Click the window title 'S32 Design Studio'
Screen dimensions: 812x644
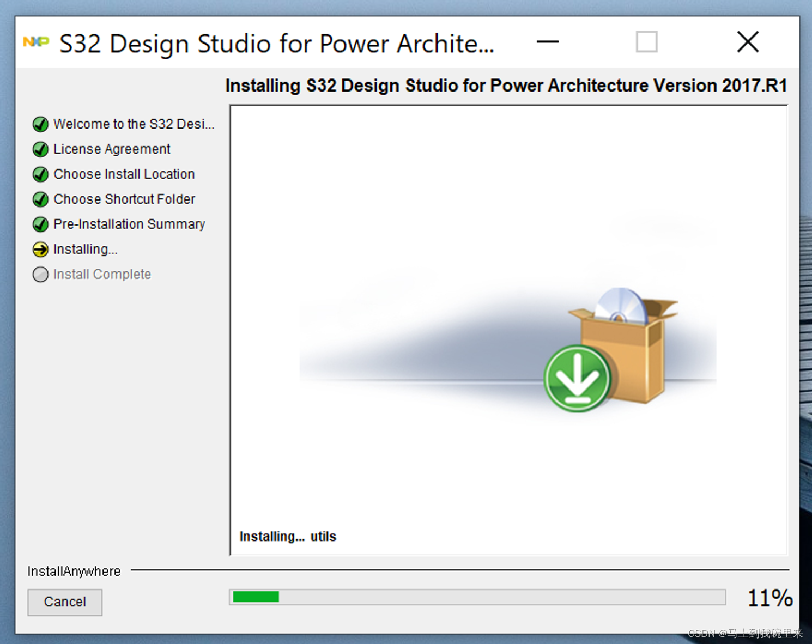[x=277, y=44]
